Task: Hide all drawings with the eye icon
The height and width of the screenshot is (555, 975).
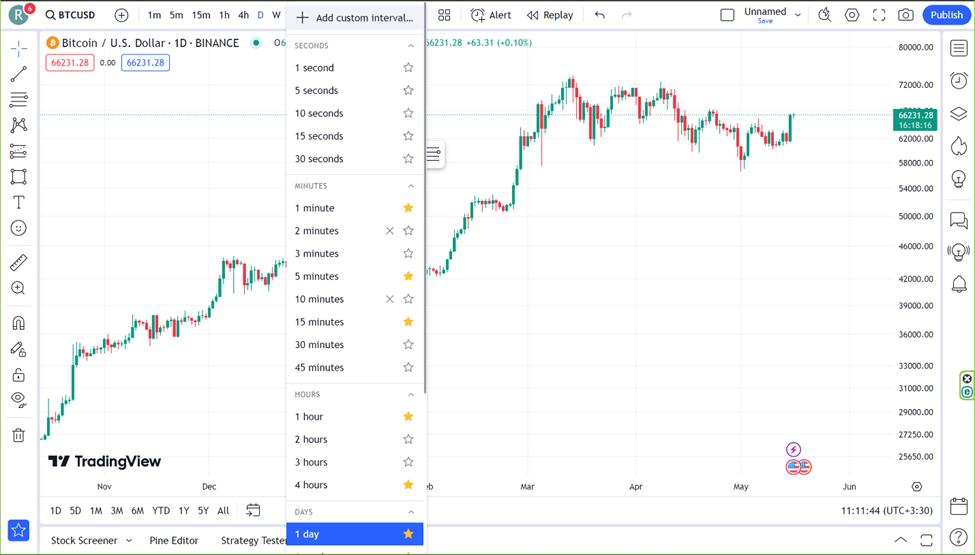Action: pyautogui.click(x=19, y=399)
